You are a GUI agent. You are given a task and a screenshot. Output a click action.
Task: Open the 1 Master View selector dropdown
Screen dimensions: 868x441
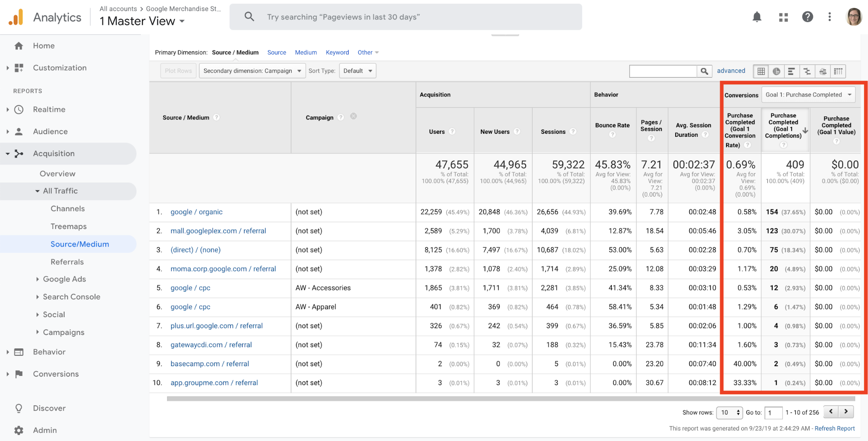pyautogui.click(x=142, y=21)
